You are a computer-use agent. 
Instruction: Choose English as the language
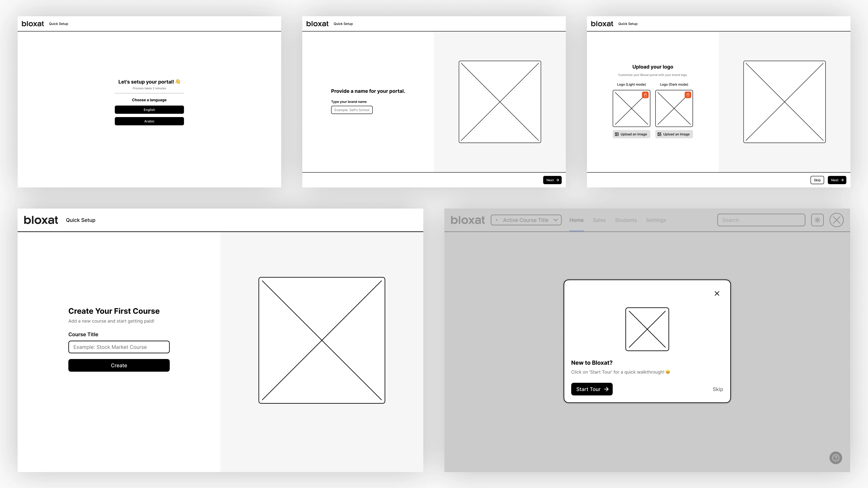point(149,110)
